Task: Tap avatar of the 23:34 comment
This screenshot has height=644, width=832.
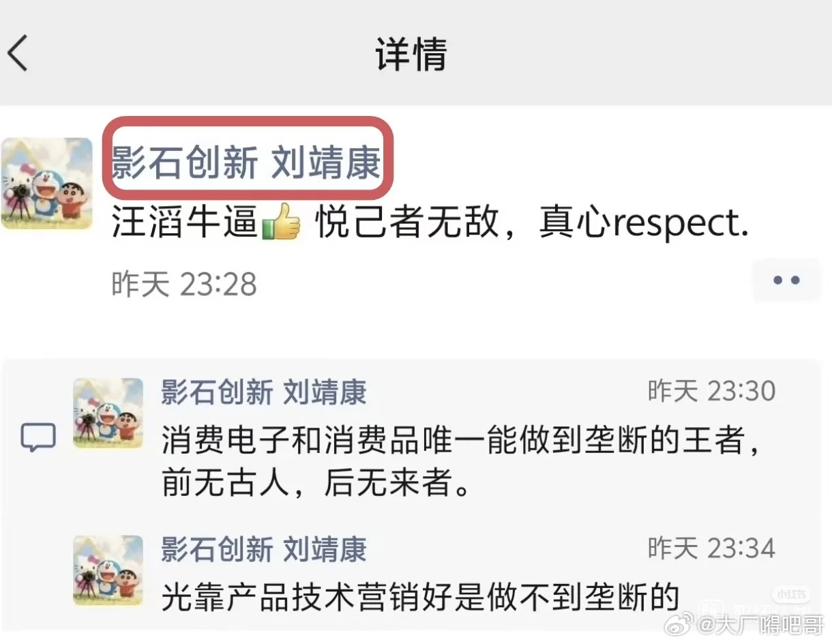Action: pyautogui.click(x=108, y=570)
